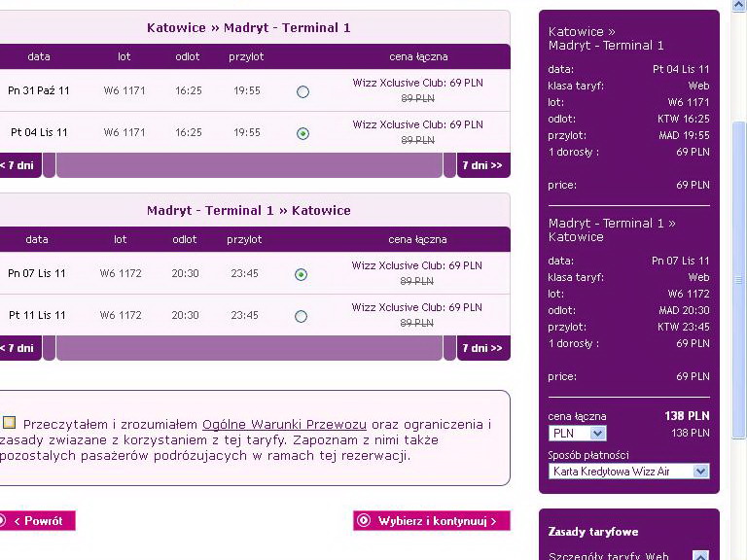
Task: Click the Pn 31 Paź 11 date cell
Action: point(39,90)
